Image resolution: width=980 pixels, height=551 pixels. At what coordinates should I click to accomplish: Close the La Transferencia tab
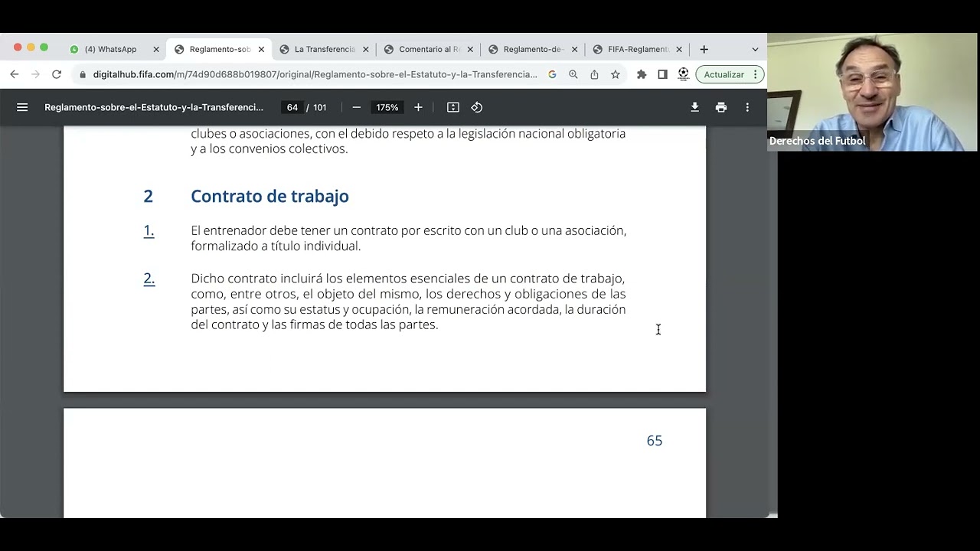pyautogui.click(x=366, y=49)
